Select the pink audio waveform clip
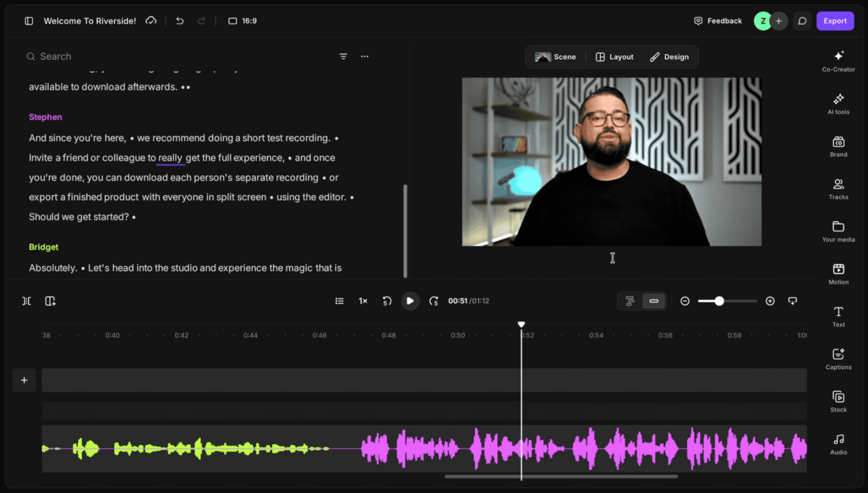This screenshot has height=493, width=868. (x=584, y=449)
